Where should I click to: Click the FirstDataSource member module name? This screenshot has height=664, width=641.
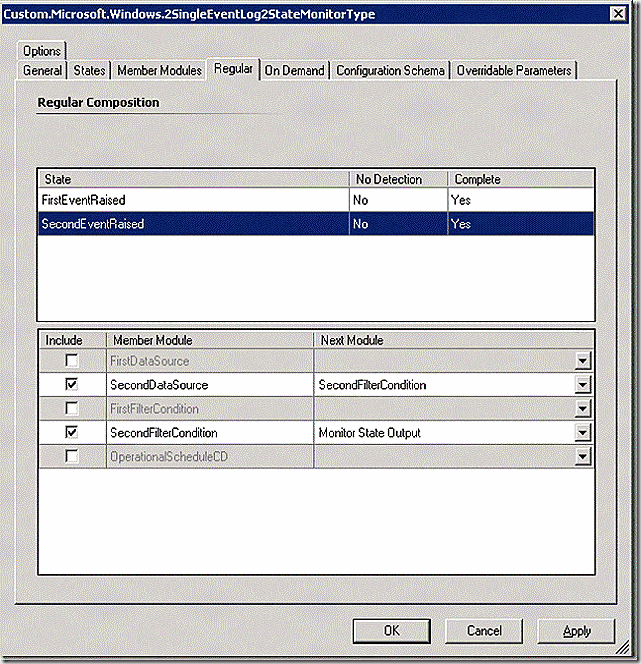coord(149,361)
